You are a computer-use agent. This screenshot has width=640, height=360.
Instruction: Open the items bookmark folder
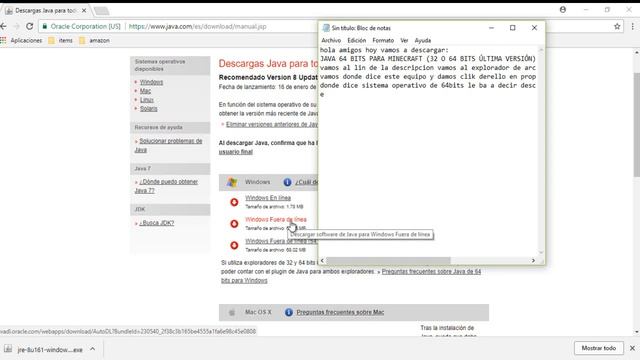(60, 40)
